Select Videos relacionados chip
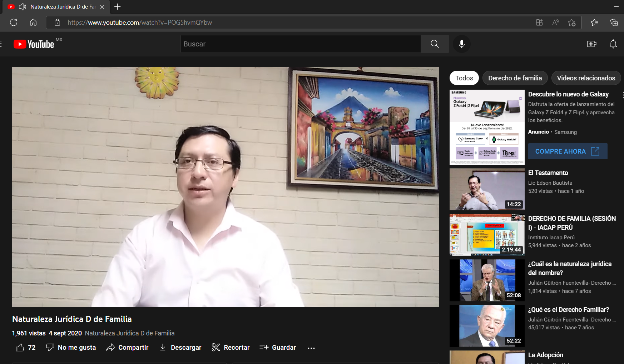The height and width of the screenshot is (364, 624). (x=586, y=78)
